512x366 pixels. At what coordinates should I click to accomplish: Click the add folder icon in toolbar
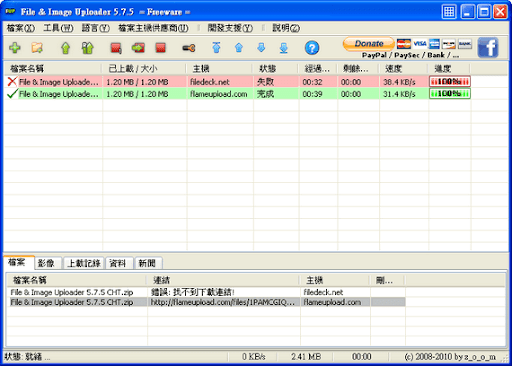[37, 48]
